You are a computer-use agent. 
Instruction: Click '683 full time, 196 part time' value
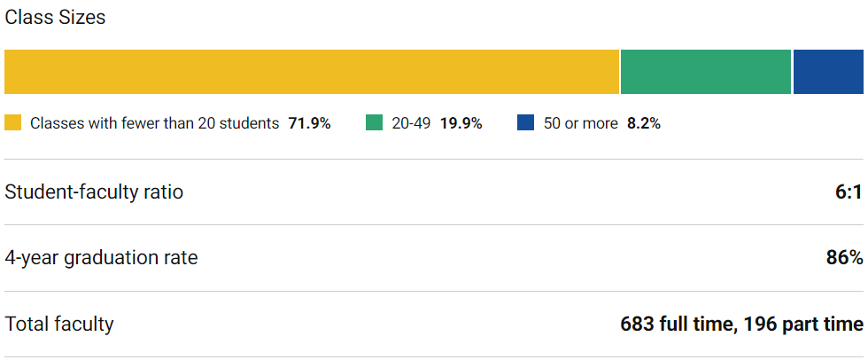(x=742, y=324)
